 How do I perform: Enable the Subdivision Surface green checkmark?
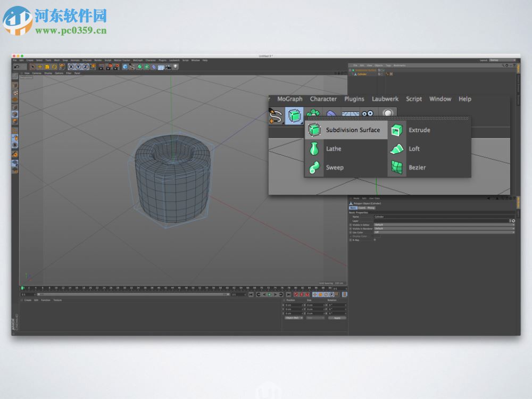coord(384,70)
